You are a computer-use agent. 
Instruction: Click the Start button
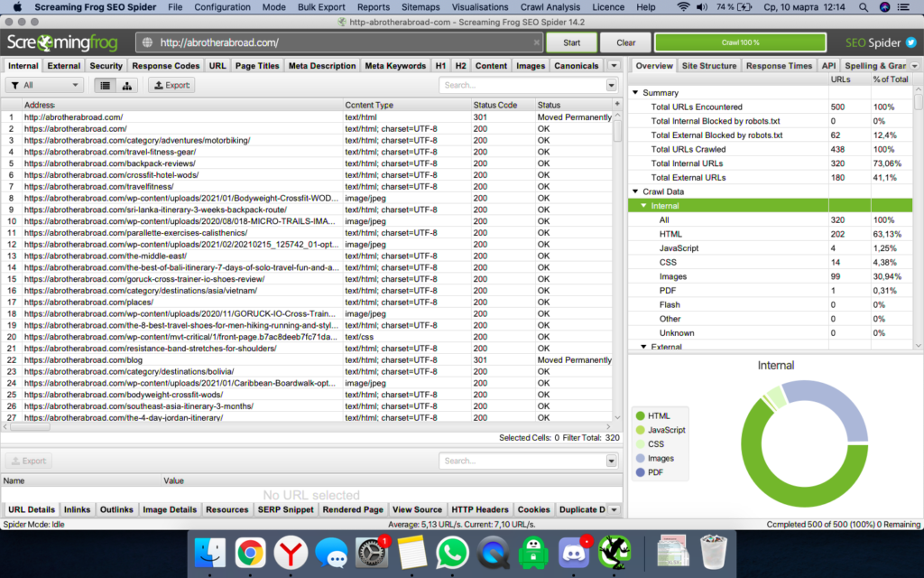(x=571, y=42)
